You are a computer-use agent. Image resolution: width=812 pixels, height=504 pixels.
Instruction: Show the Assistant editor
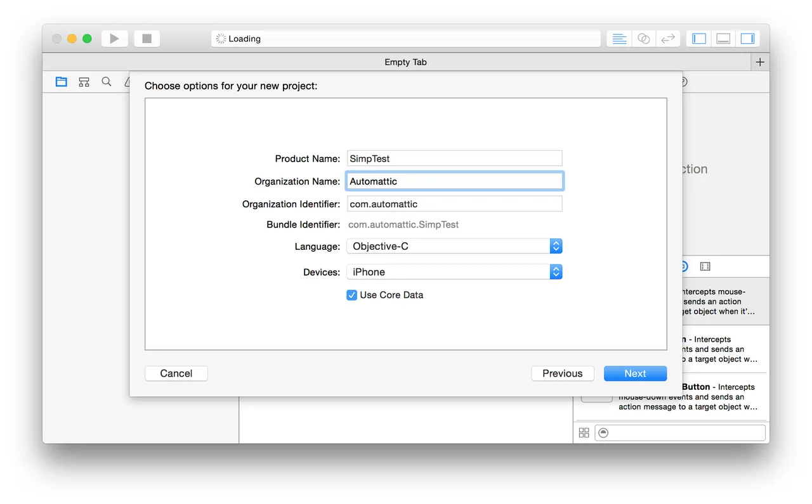tap(643, 39)
